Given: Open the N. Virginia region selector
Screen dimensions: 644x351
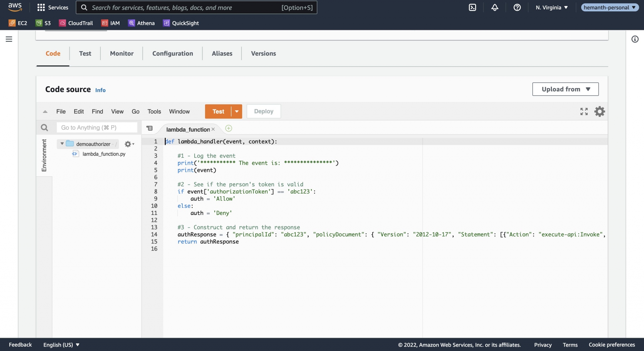Looking at the screenshot, I should 551,7.
